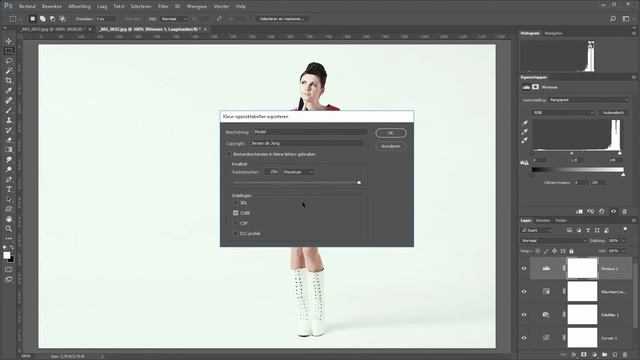Create new adjustment layer icon
Screen dimensions: 640x360
[x=594, y=355]
